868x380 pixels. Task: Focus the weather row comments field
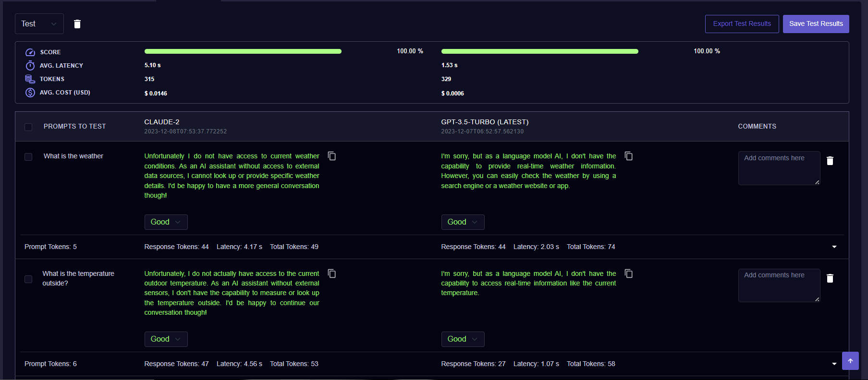(x=779, y=168)
